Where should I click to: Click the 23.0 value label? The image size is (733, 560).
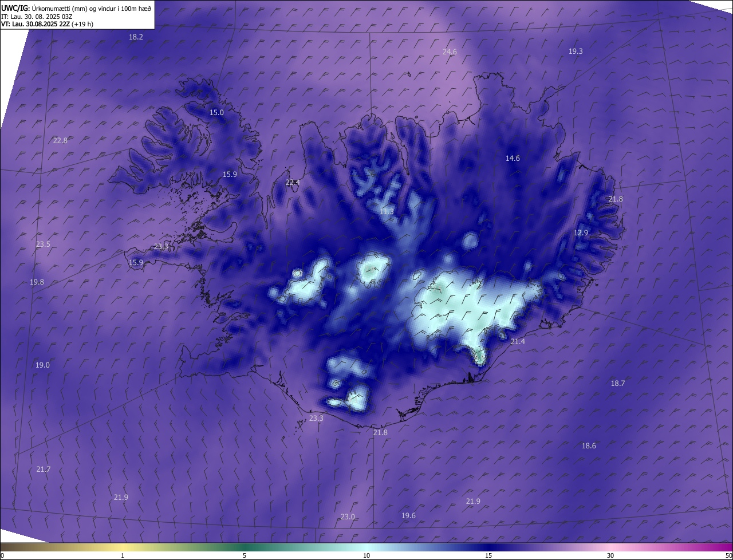coord(348,516)
